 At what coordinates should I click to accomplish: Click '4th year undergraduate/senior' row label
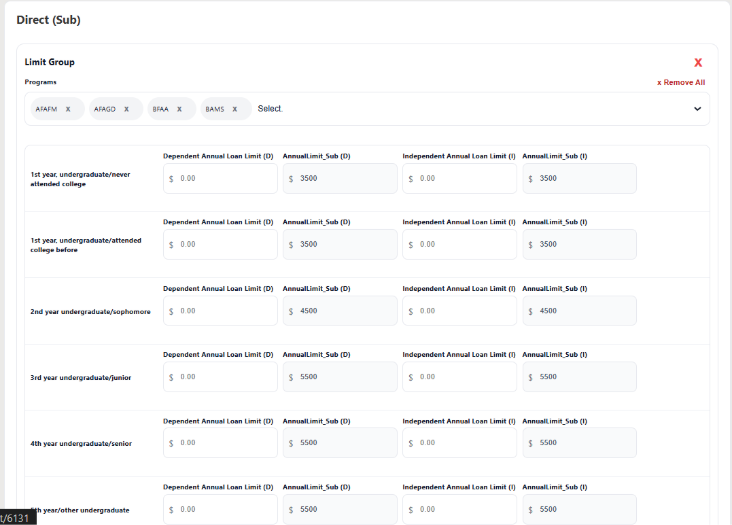81,443
